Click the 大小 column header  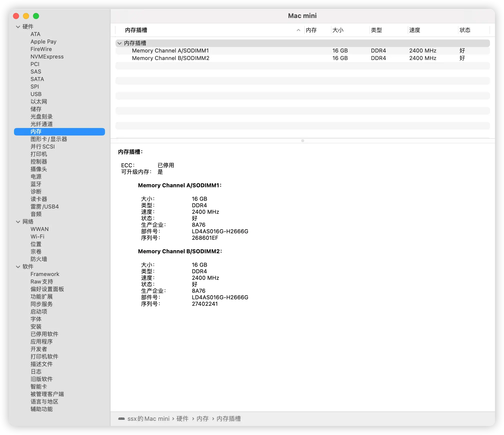(338, 30)
